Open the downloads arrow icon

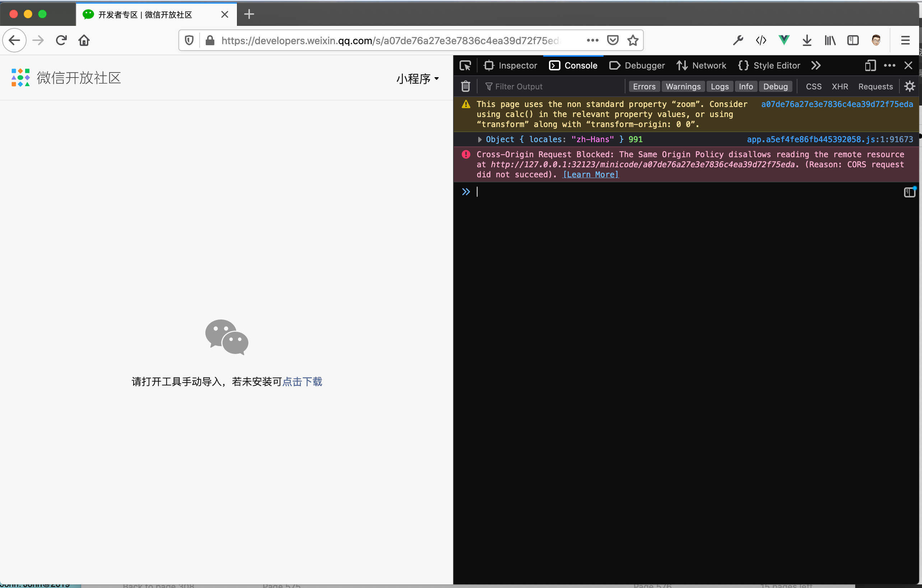807,40
